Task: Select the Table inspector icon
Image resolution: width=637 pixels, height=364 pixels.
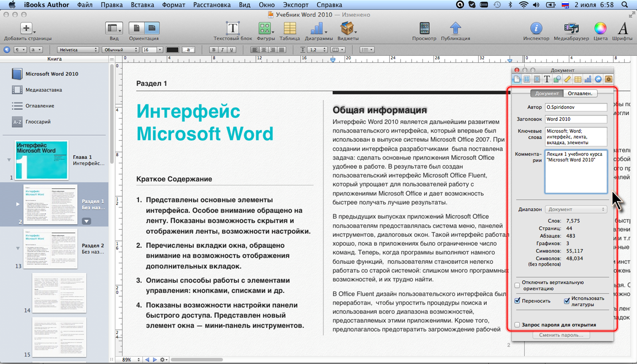Action: (x=578, y=79)
